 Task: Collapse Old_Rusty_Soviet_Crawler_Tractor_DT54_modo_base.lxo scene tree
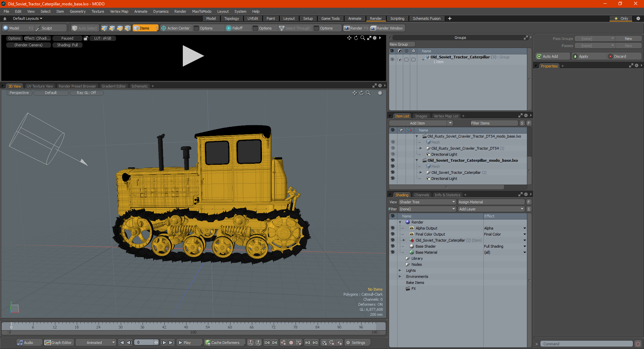tap(417, 136)
